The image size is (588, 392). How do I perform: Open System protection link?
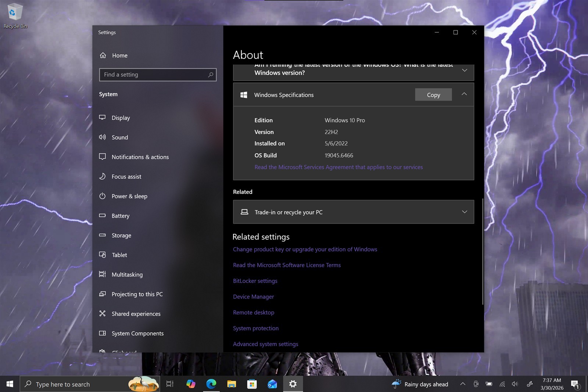pyautogui.click(x=256, y=328)
